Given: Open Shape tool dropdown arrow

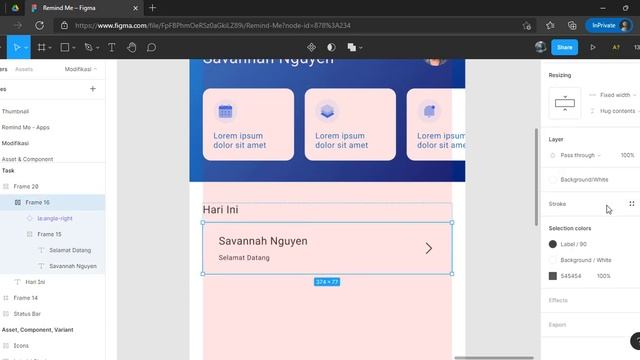Looking at the screenshot, I should tap(74, 48).
